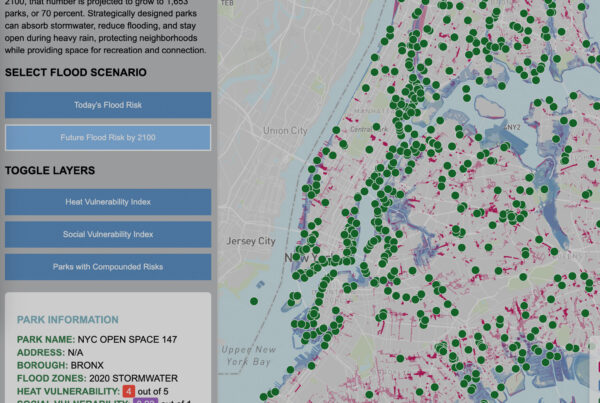
Task: Select Future Flood Risk by 2100
Action: [x=108, y=137]
